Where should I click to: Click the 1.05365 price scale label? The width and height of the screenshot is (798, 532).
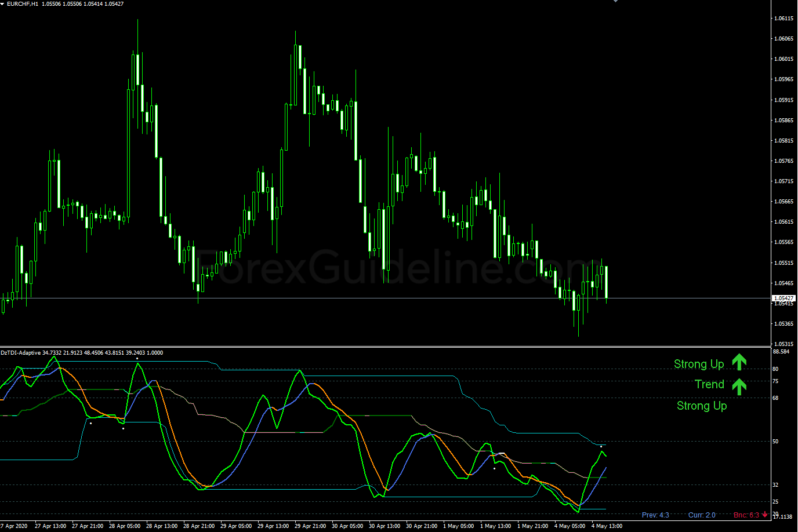coord(784,324)
